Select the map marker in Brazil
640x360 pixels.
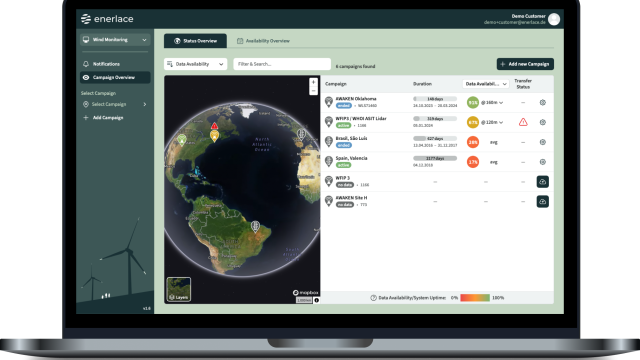pyautogui.click(x=255, y=226)
